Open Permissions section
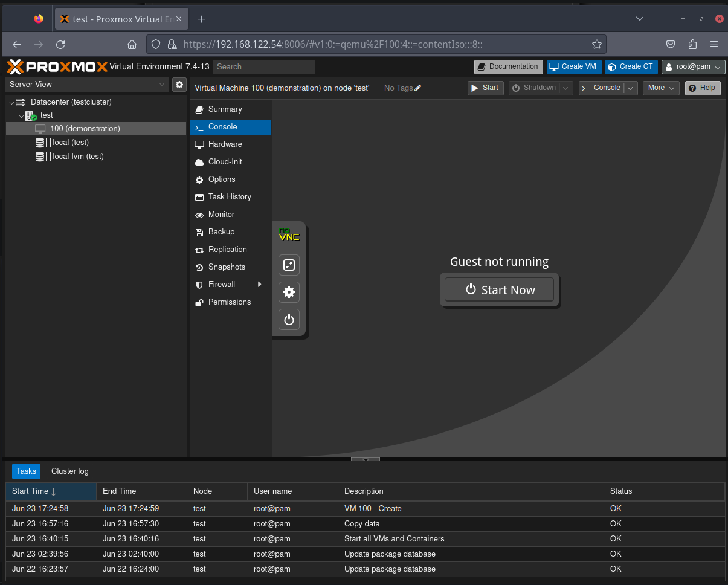The height and width of the screenshot is (585, 728). tap(230, 302)
